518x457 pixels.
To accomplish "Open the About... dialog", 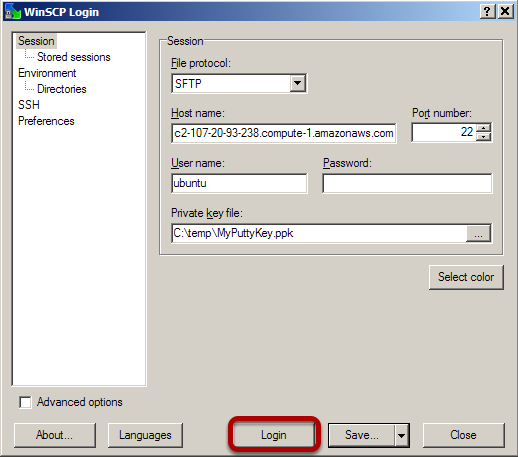I will tap(55, 435).
